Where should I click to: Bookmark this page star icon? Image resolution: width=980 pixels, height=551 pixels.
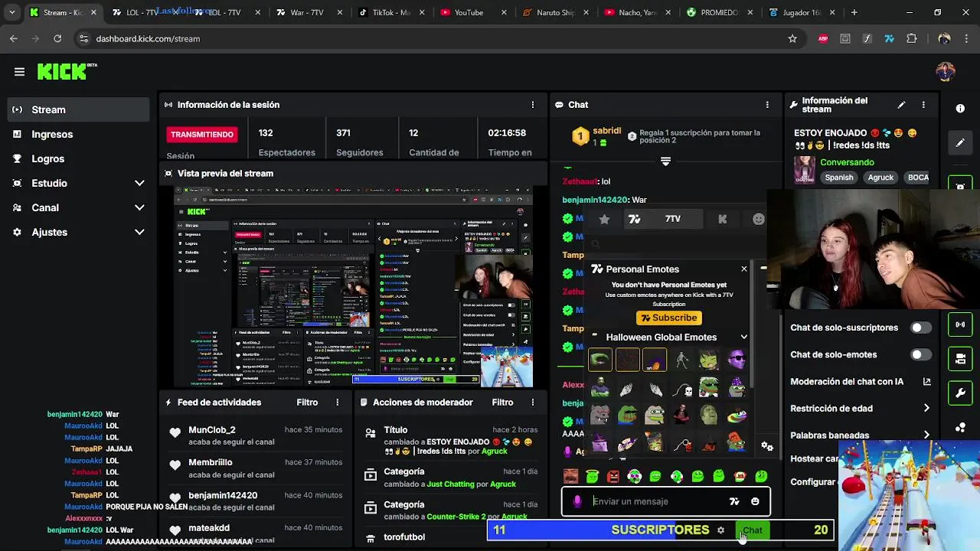tap(792, 38)
